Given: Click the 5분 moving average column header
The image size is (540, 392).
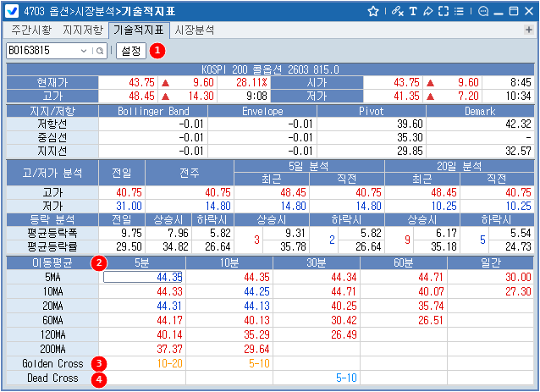Looking at the screenshot, I should 142,262.
